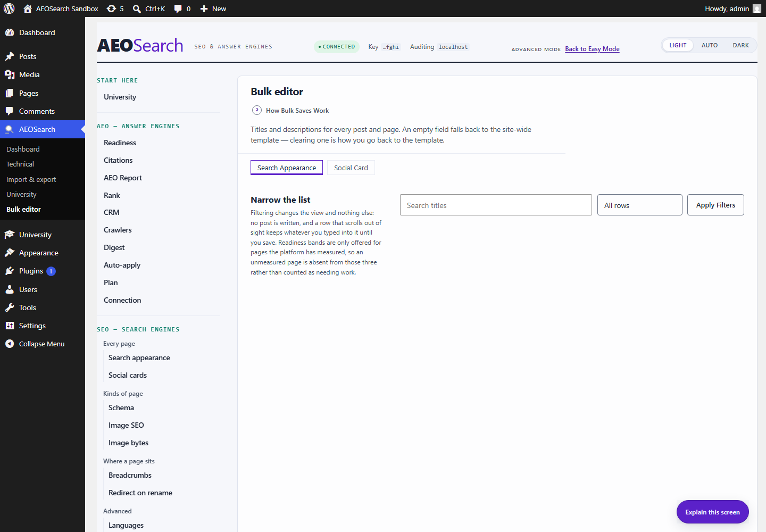Open Citations in AEO navigation

[118, 160]
